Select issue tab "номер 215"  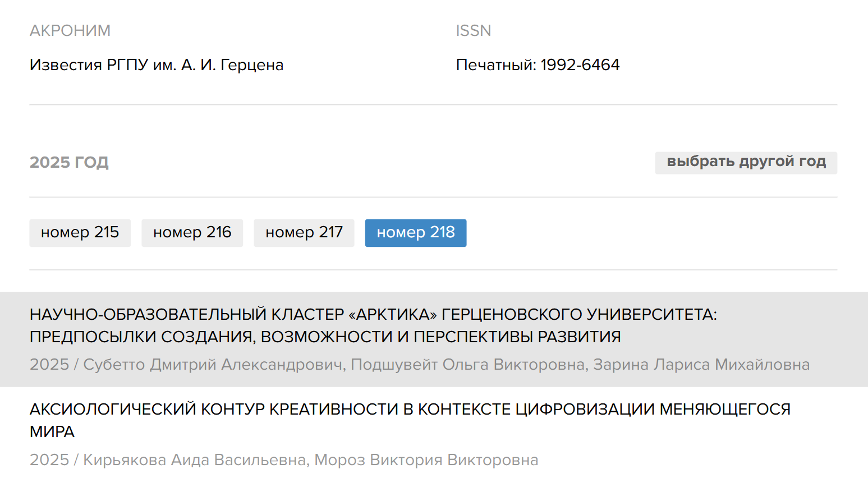[x=80, y=232]
